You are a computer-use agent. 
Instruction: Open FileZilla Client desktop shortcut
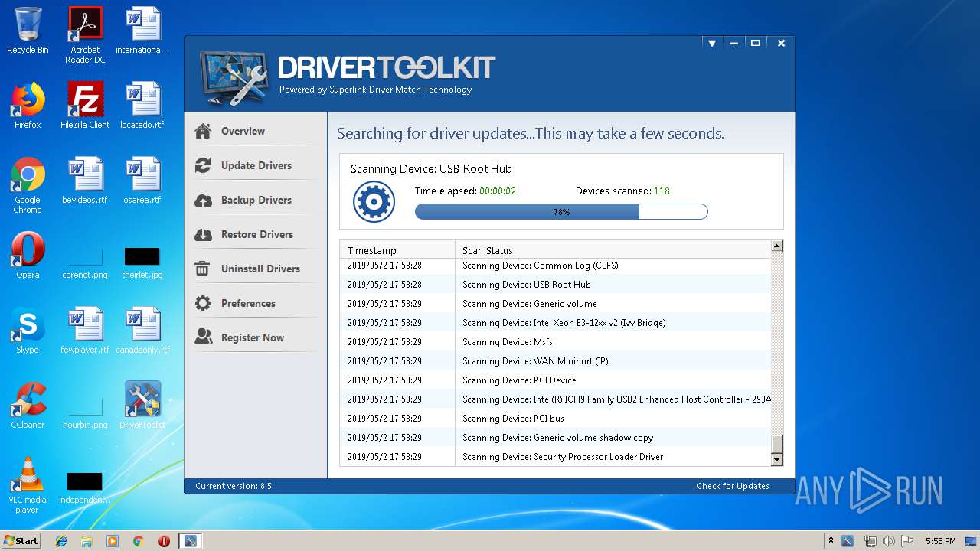click(x=85, y=106)
